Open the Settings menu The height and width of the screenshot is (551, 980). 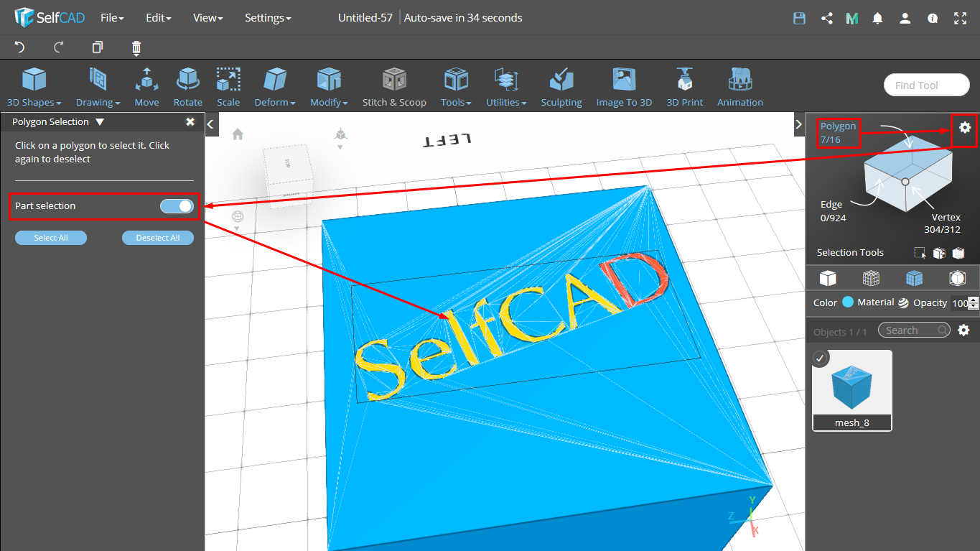(x=268, y=17)
